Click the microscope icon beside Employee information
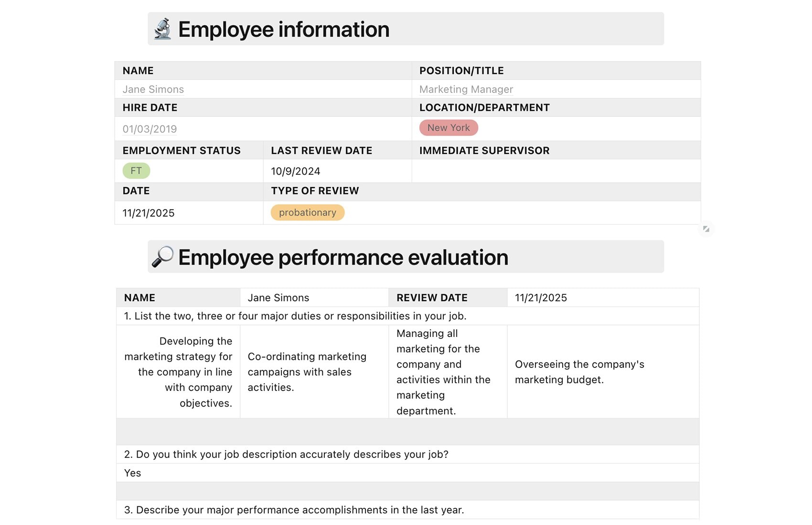Viewport: 812px width, 525px height. pyautogui.click(x=162, y=29)
